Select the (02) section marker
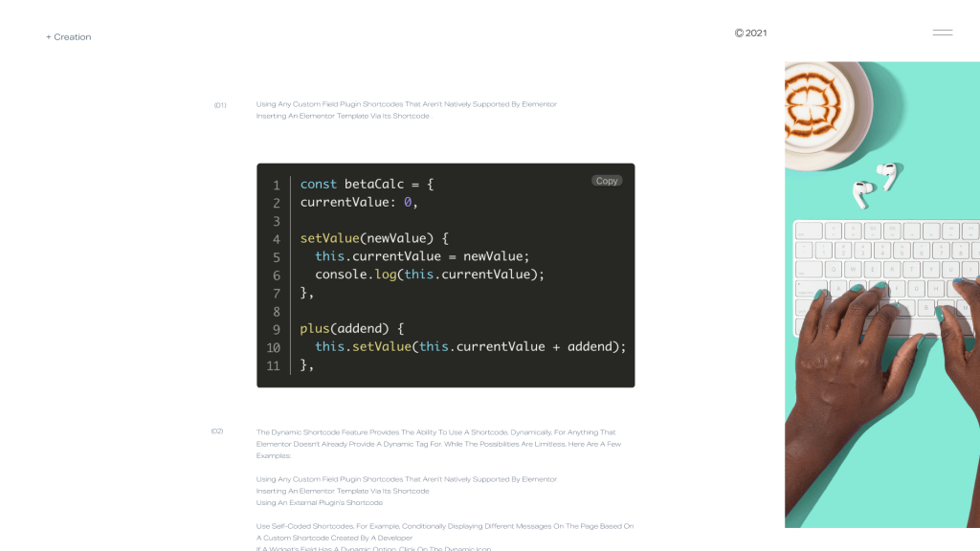980x551 pixels. click(x=217, y=431)
